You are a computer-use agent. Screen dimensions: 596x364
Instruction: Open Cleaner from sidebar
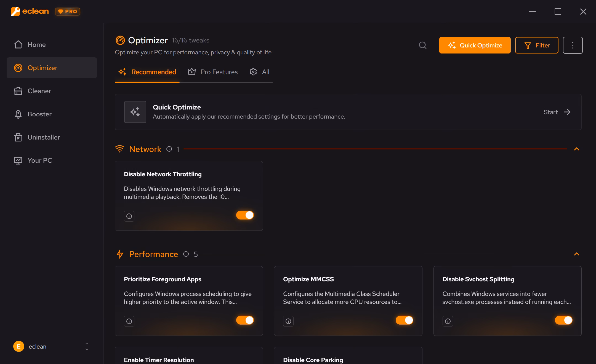click(52, 91)
